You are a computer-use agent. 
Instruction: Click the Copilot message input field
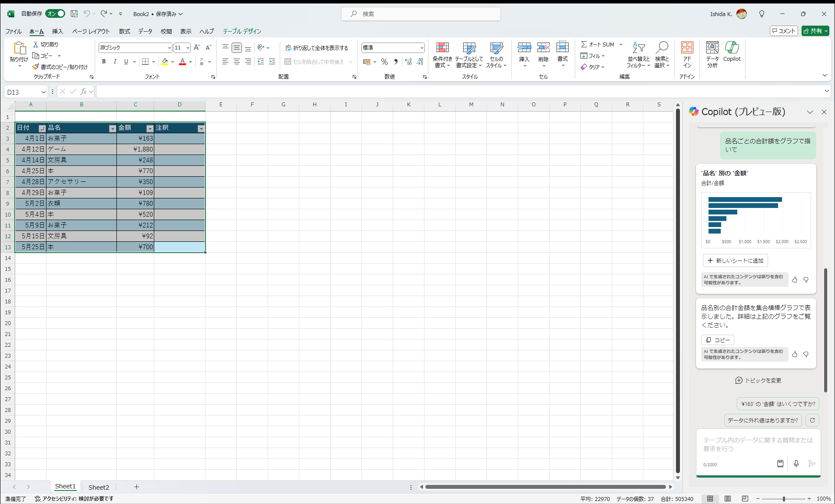tap(758, 445)
